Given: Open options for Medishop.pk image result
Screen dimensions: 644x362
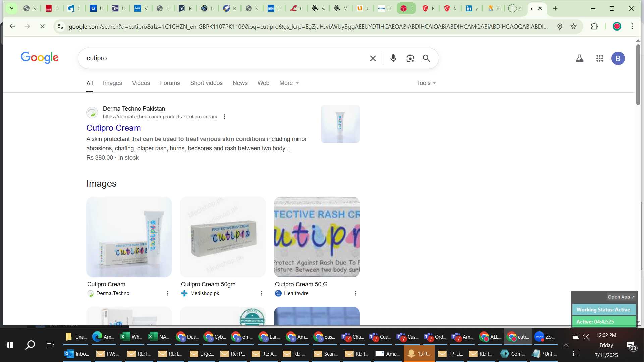Looking at the screenshot, I should point(261,293).
